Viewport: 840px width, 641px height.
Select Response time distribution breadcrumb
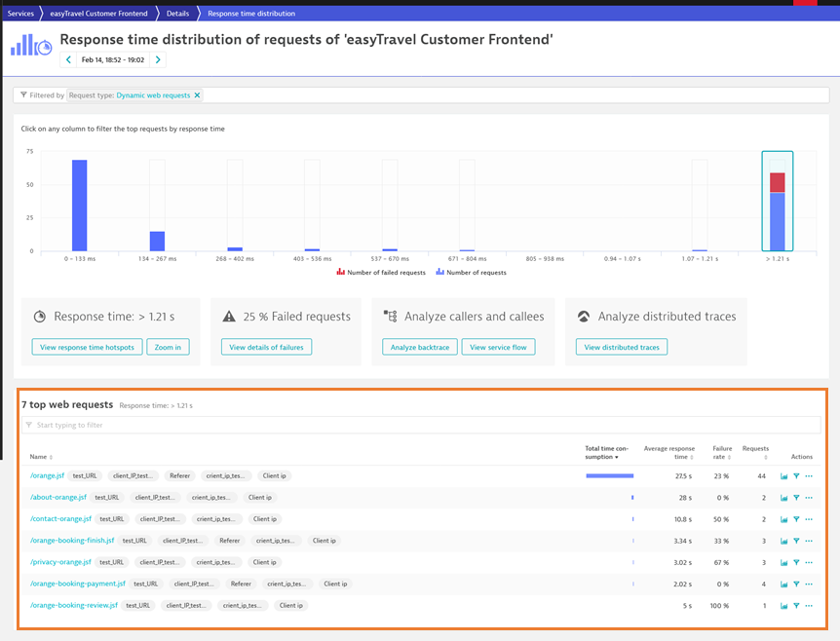pos(251,14)
